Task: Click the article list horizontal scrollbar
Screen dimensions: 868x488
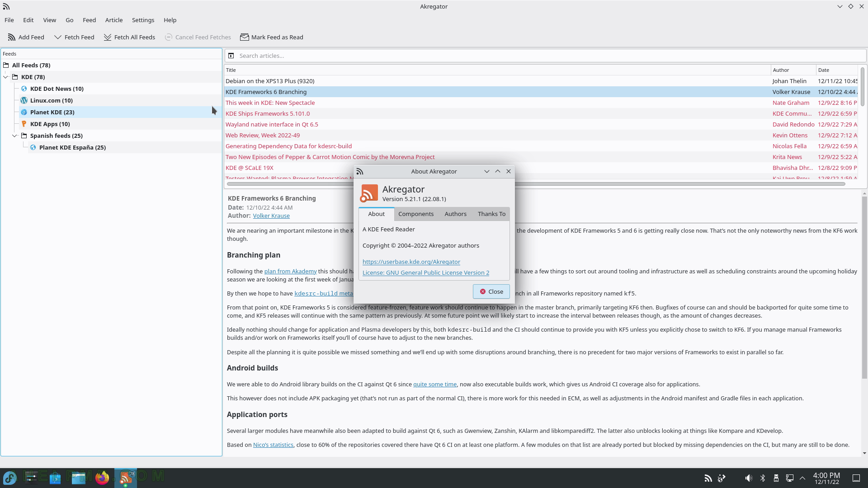Action: pos(536,184)
